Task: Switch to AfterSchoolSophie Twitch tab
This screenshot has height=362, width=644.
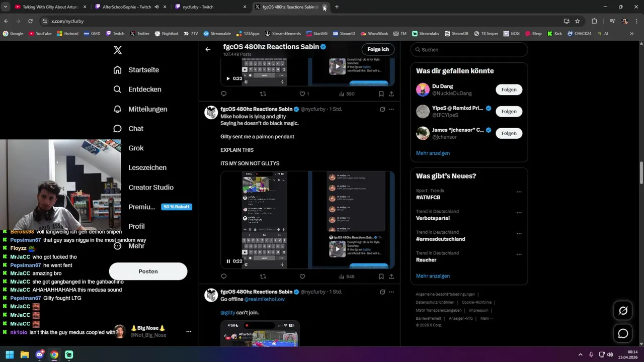Action: [x=130, y=7]
